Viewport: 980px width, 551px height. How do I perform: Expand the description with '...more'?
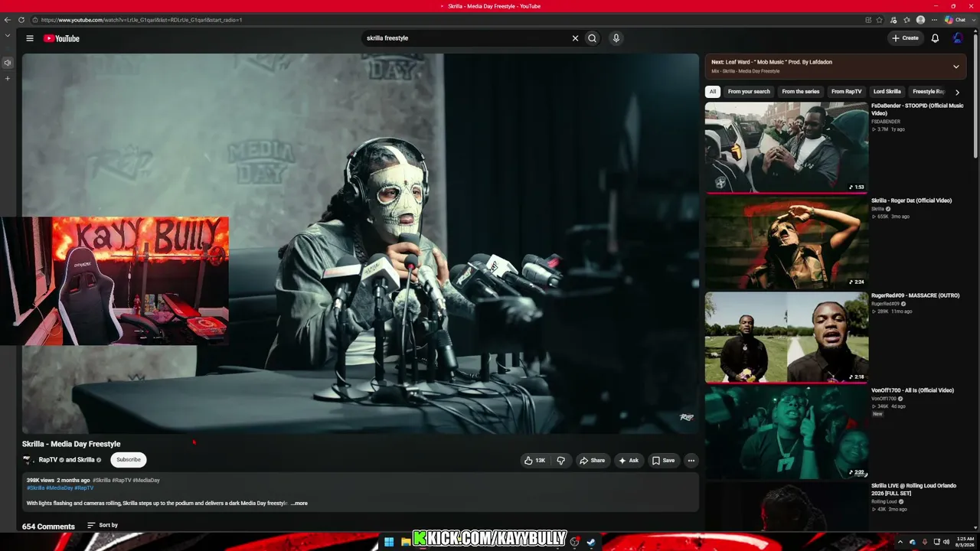pyautogui.click(x=299, y=504)
